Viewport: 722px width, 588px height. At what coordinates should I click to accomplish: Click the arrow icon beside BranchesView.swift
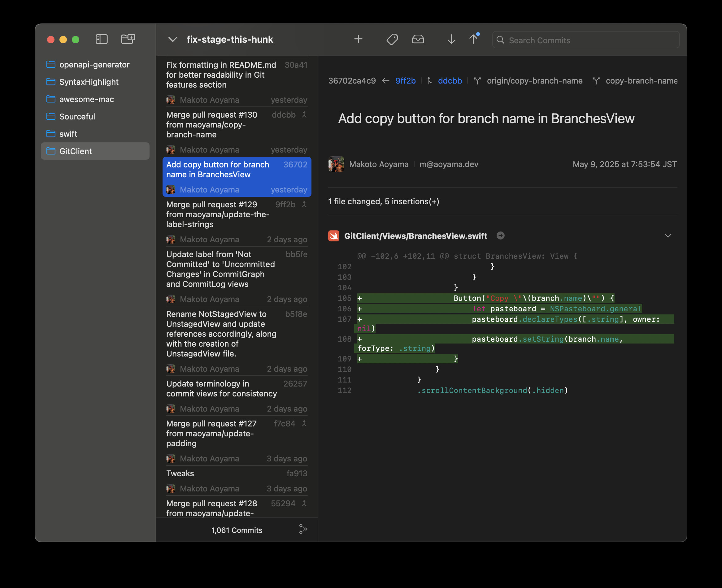500,236
